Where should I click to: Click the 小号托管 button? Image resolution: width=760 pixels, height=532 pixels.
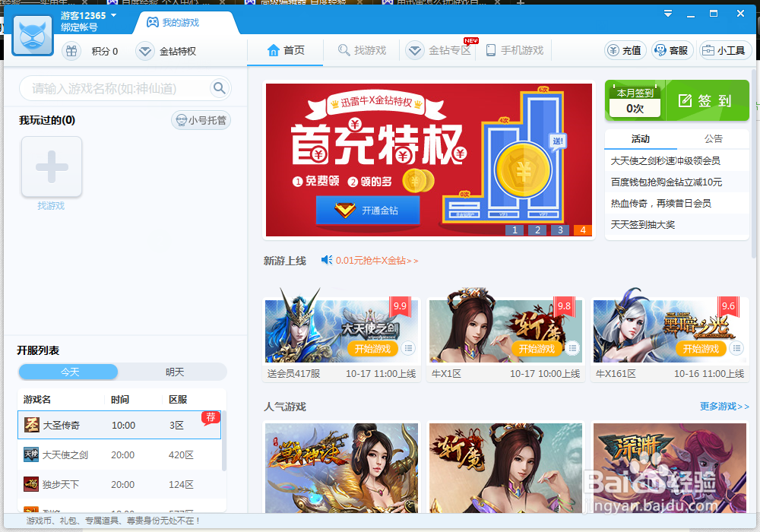[x=201, y=120]
